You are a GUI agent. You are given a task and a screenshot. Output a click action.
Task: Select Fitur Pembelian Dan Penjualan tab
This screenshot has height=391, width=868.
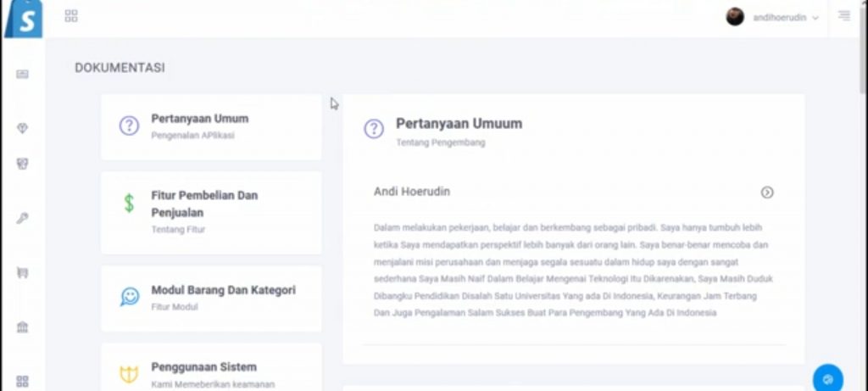(211, 212)
